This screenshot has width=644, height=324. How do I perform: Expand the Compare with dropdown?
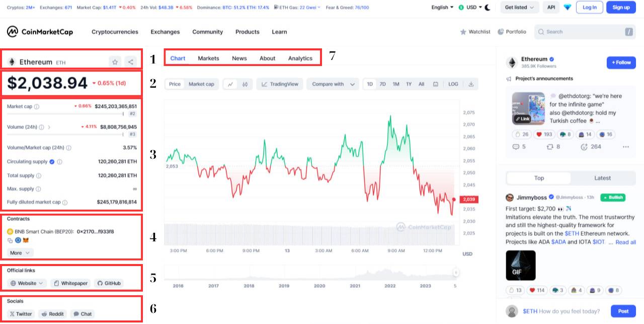click(x=332, y=84)
